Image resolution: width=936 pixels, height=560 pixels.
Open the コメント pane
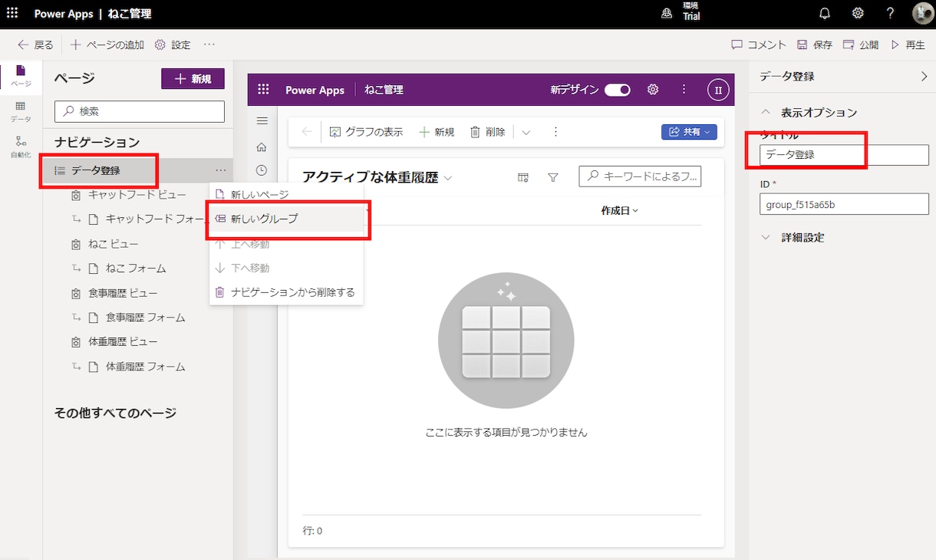pos(759,44)
